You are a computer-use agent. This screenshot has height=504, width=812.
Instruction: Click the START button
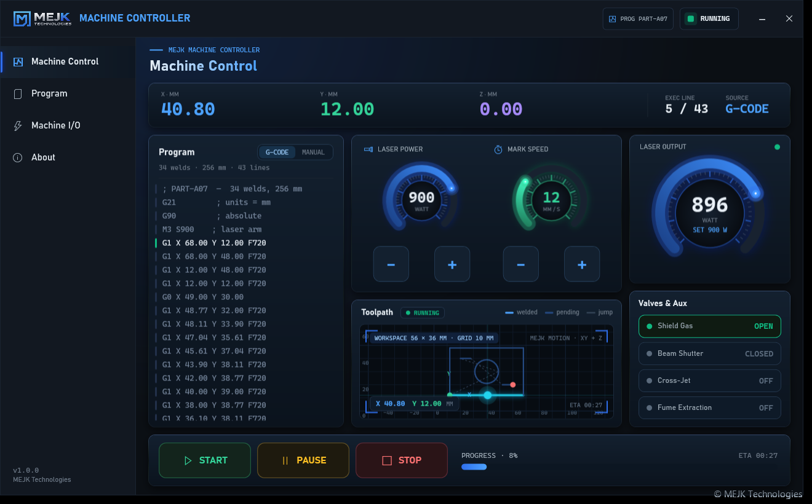[x=205, y=460]
